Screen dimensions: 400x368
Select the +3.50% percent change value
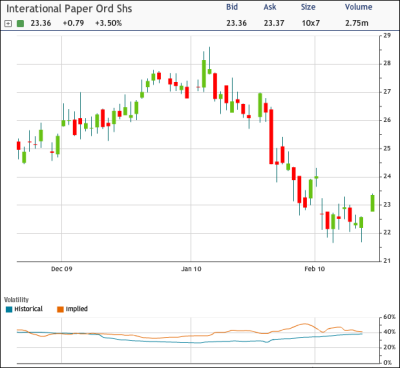click(108, 23)
